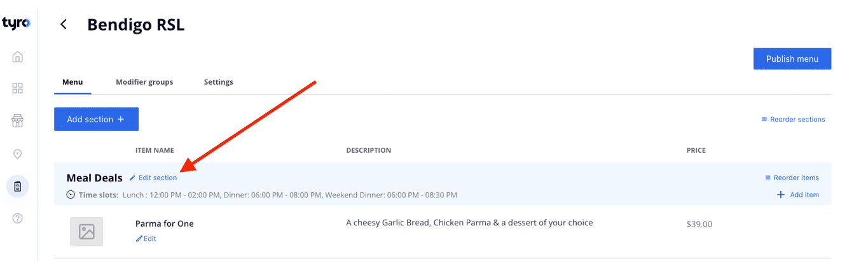Open the dashboard grid sidebar icon
This screenshot has width=868, height=261.
[18, 88]
